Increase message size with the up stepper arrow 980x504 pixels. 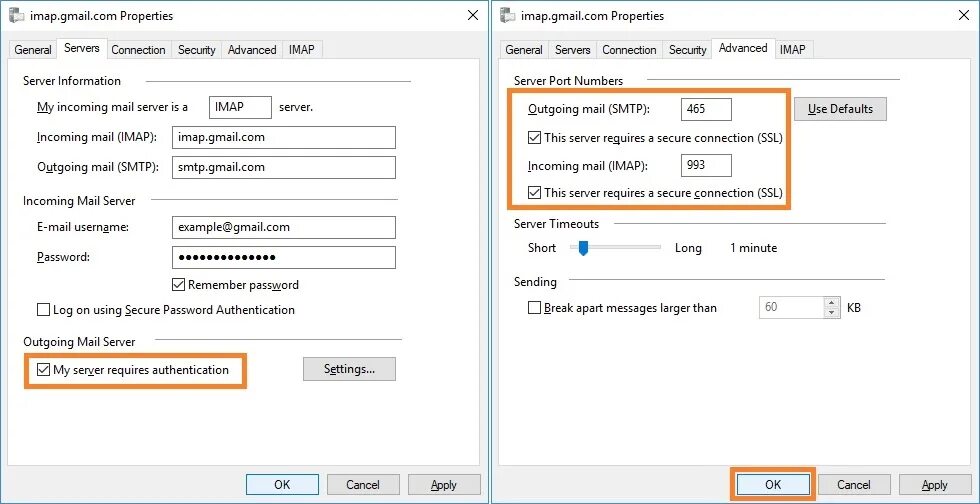point(832,303)
